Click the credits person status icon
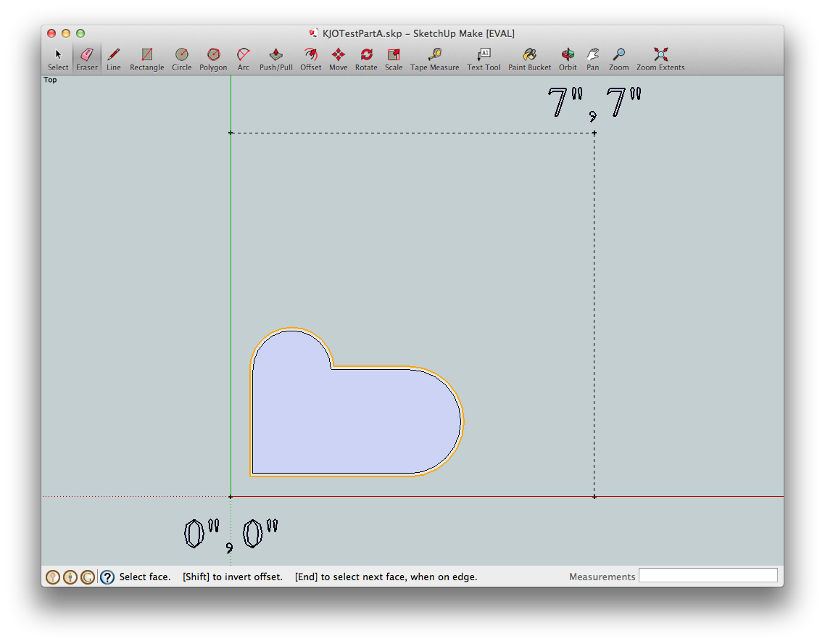This screenshot has width=825, height=644. tap(70, 577)
